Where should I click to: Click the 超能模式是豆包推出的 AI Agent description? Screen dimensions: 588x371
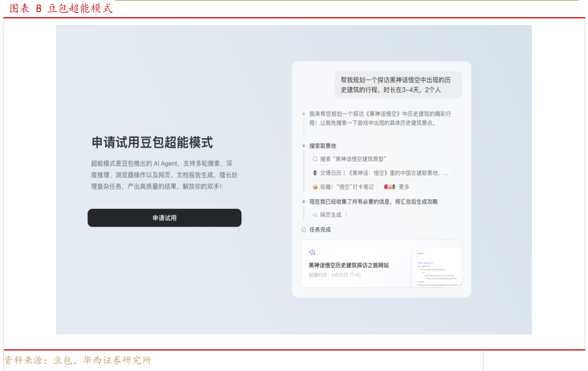[x=165, y=175]
